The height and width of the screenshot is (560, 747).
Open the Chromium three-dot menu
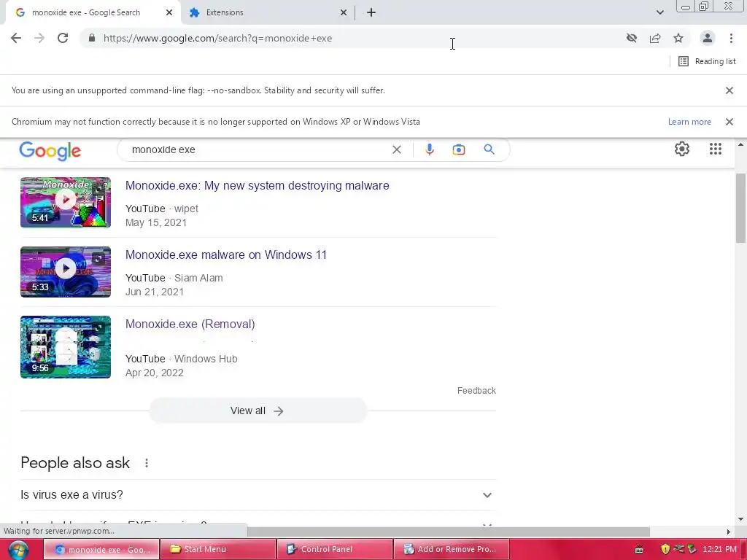731,38
